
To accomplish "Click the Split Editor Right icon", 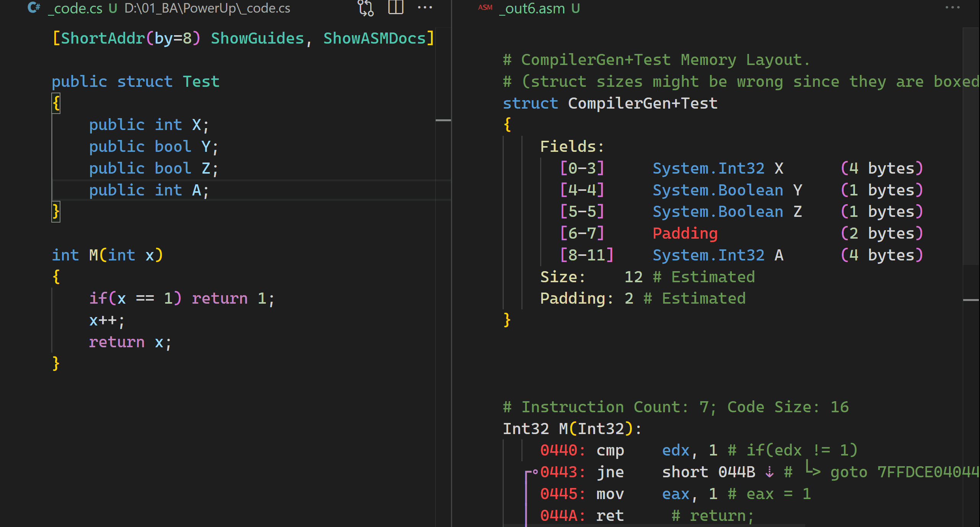I will 396,8.
